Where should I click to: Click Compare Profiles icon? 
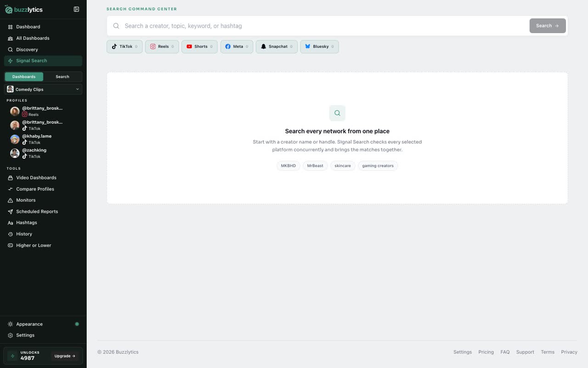(x=11, y=189)
